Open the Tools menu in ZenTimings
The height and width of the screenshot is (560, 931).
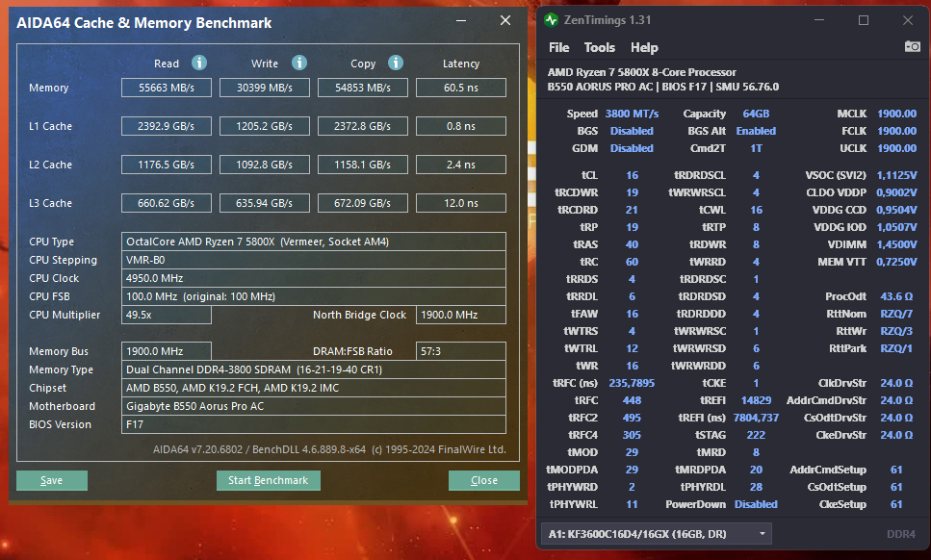[599, 47]
